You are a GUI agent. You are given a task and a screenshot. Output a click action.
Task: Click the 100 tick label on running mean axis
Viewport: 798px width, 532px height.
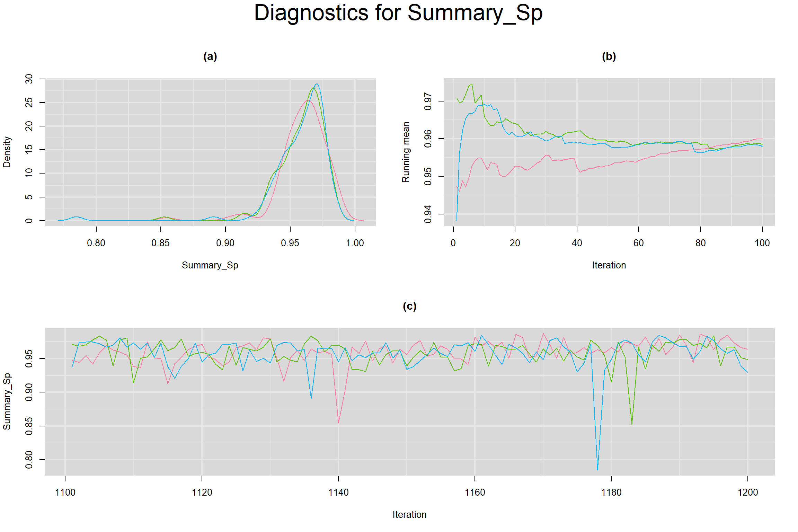point(762,243)
